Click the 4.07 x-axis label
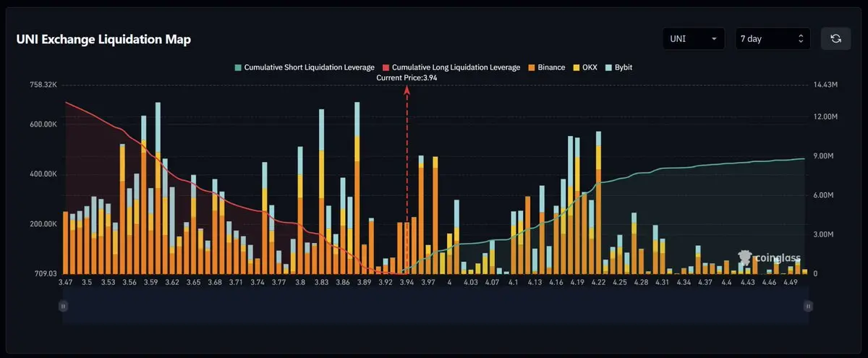 [492, 283]
